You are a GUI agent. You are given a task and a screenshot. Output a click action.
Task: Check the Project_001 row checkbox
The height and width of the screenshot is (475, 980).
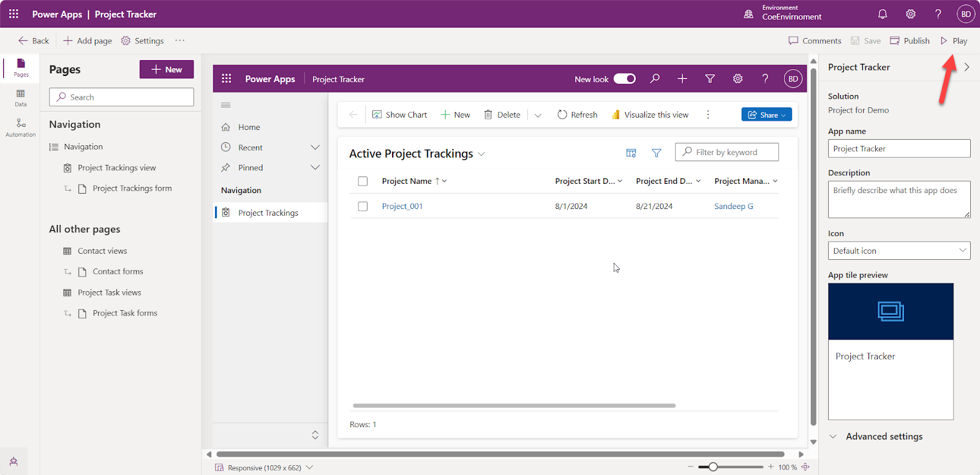pos(363,207)
